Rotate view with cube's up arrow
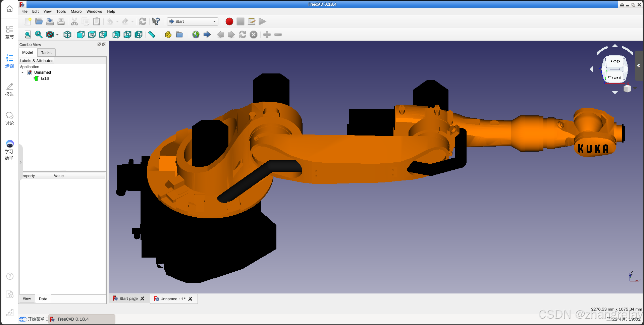This screenshot has width=644, height=325. click(x=615, y=46)
